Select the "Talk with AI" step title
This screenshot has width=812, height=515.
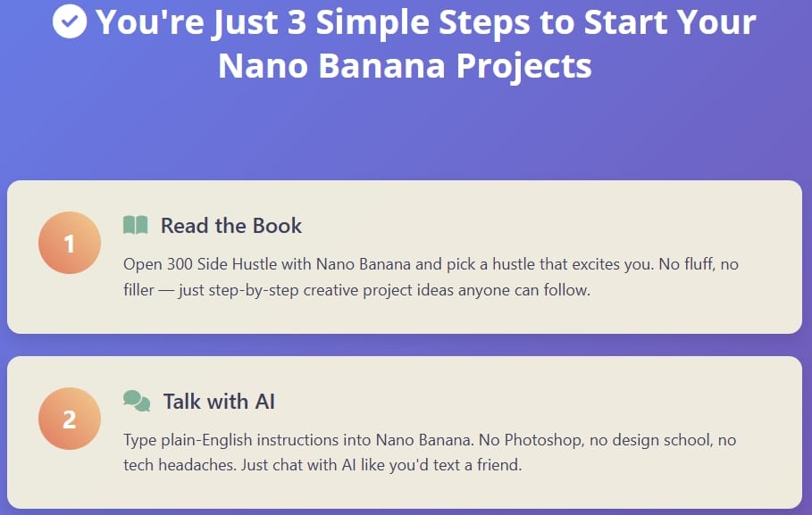[219, 402]
